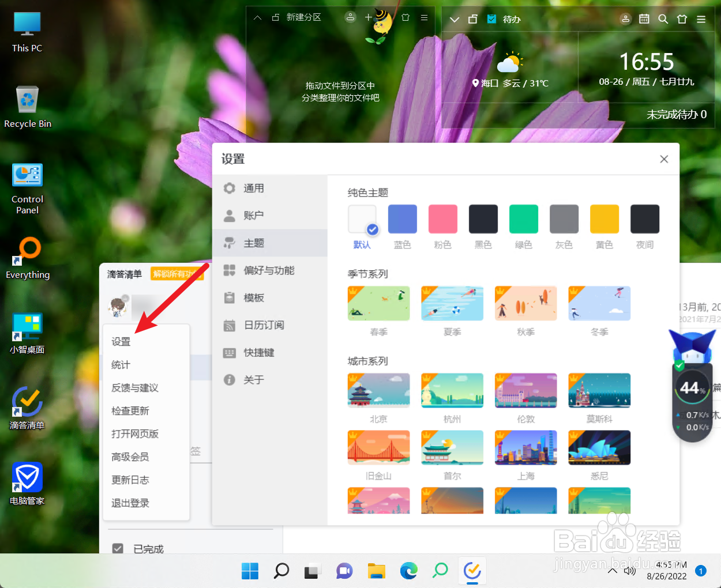Select the 灰色 gray theme swatch
This screenshot has height=588, width=721.
(564, 219)
